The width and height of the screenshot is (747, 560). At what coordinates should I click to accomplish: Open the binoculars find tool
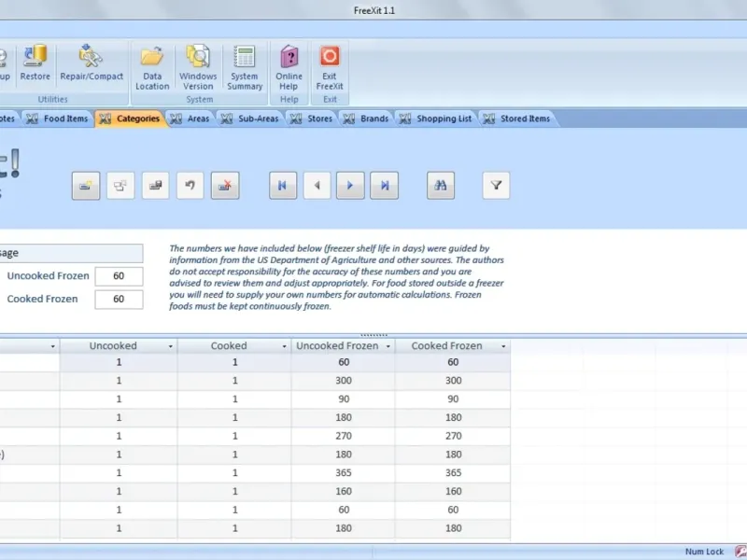point(441,186)
